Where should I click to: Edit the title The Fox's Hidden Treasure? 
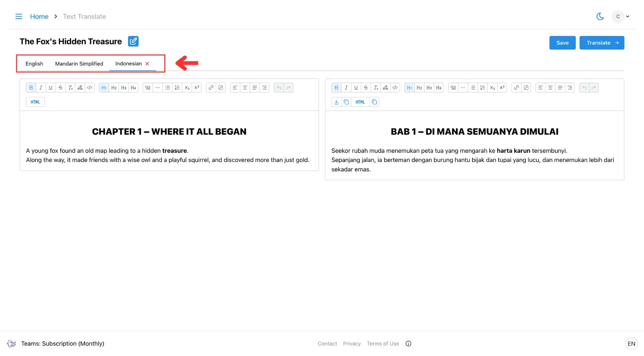coord(133,41)
